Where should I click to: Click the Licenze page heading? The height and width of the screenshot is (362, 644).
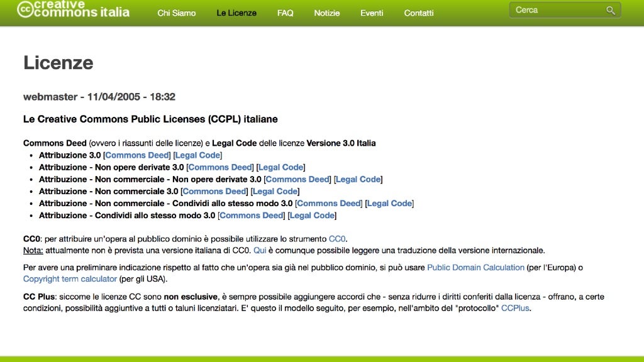click(58, 63)
